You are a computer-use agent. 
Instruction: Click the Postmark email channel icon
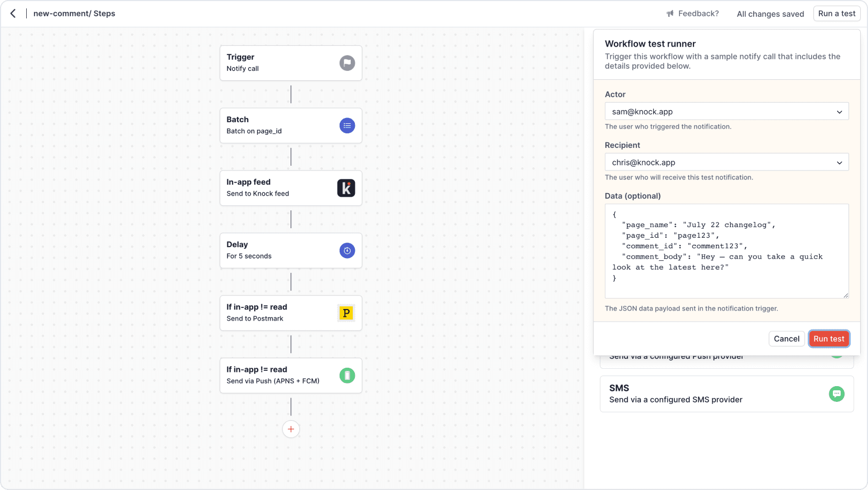[x=346, y=313]
